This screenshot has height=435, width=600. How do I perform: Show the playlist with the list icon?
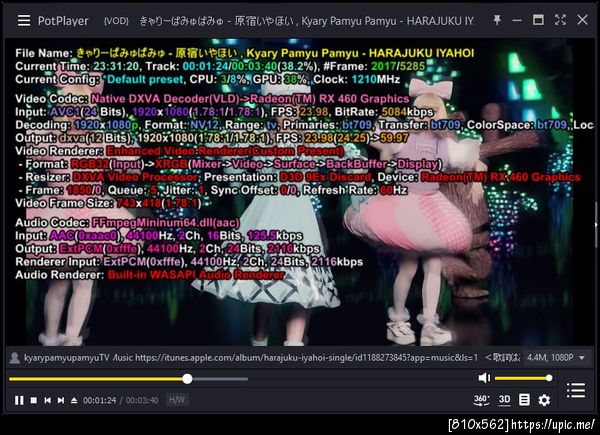click(x=576, y=390)
